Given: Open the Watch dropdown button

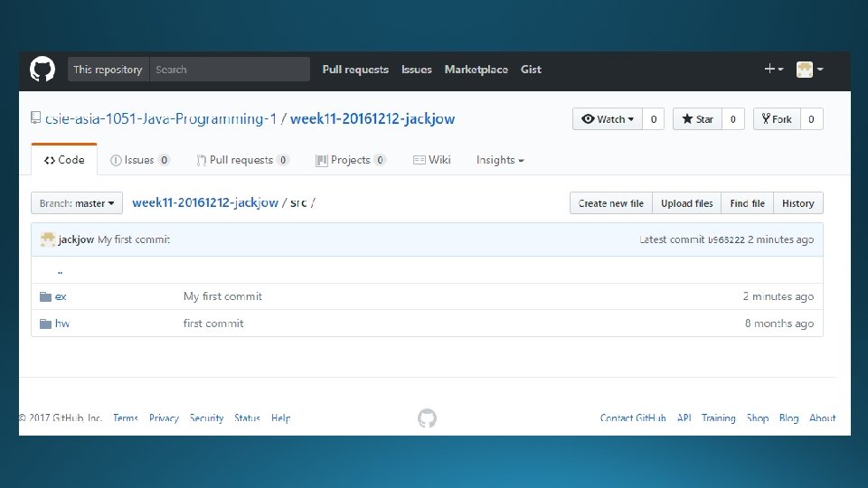Looking at the screenshot, I should click(x=608, y=119).
